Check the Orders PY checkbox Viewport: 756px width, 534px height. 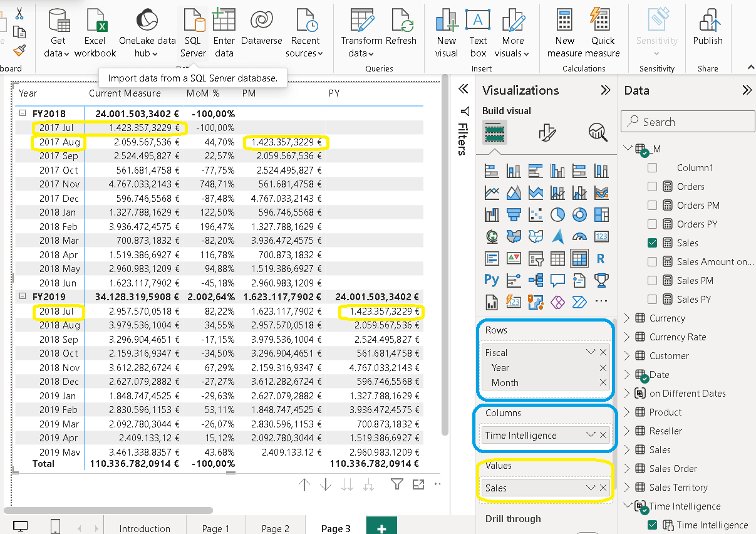[x=653, y=224]
